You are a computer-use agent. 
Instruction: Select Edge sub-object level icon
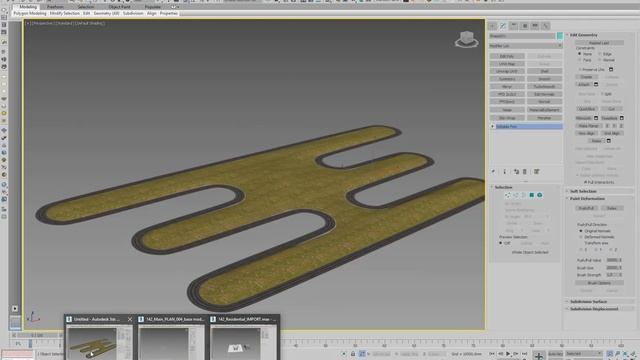pos(516,196)
